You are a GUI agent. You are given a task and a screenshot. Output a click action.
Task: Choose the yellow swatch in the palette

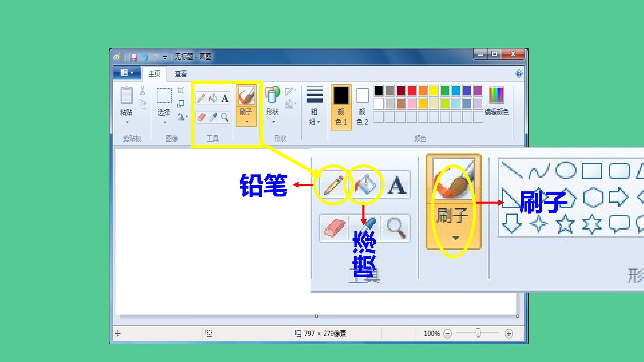(x=434, y=90)
